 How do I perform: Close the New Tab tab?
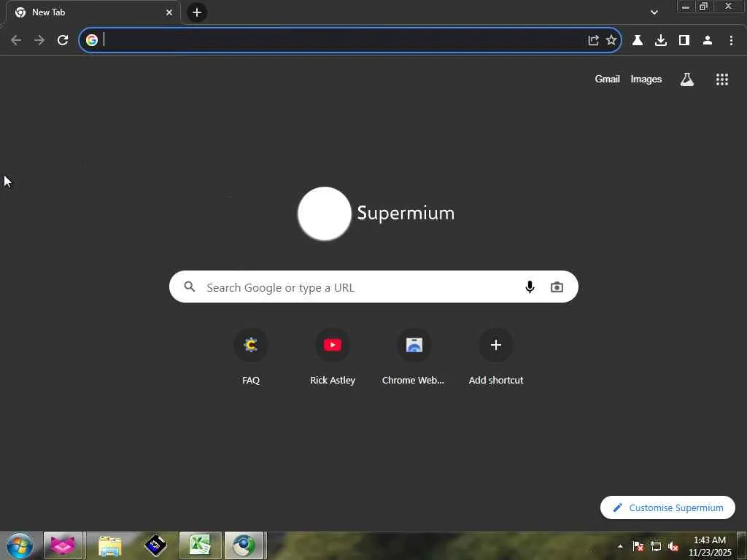(169, 12)
